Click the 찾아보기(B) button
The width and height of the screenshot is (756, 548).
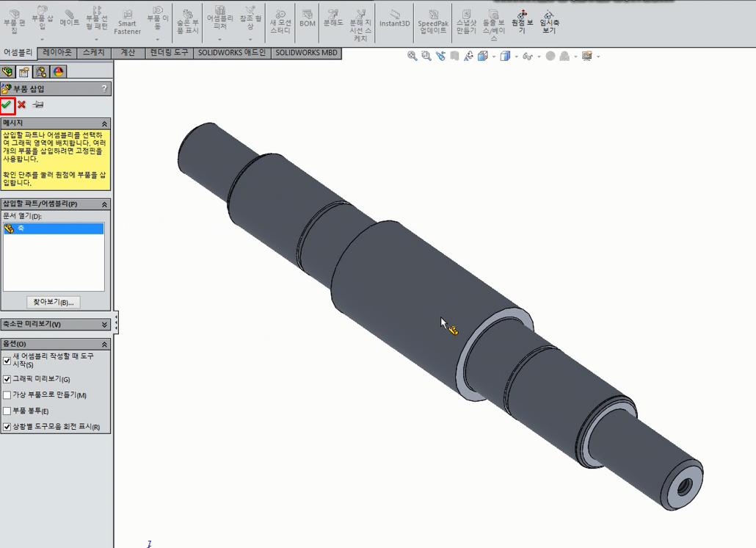coord(52,302)
